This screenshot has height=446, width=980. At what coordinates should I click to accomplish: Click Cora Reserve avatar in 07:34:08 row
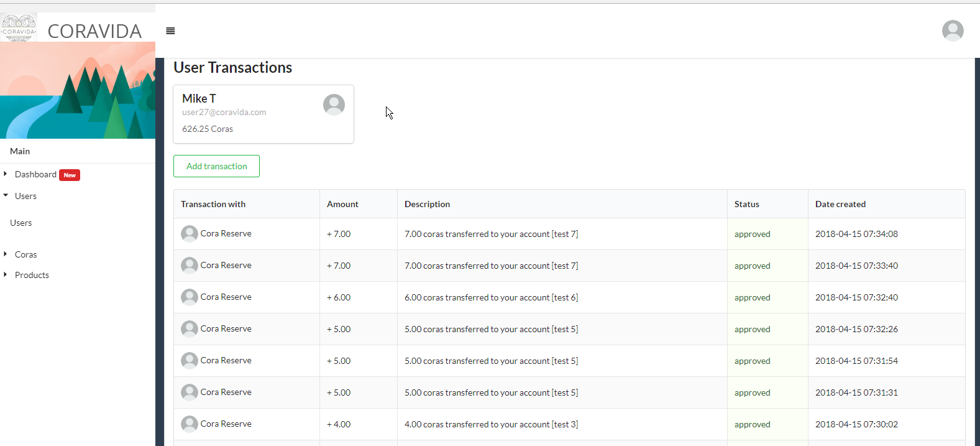point(190,234)
